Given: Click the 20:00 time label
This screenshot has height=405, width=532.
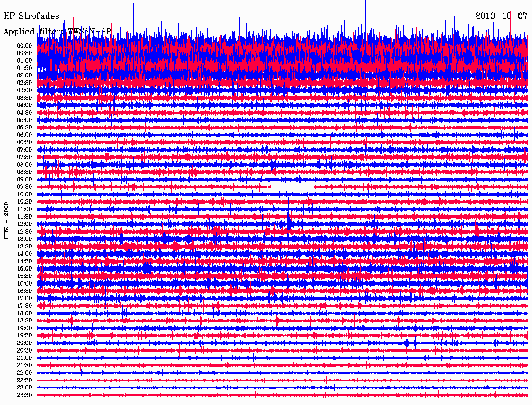Looking at the screenshot, I should click(24, 343).
